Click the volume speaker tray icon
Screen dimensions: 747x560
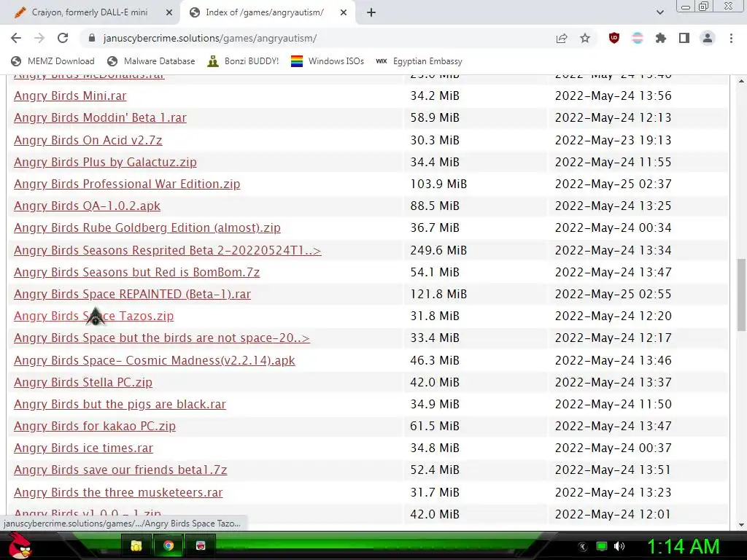tap(619, 546)
